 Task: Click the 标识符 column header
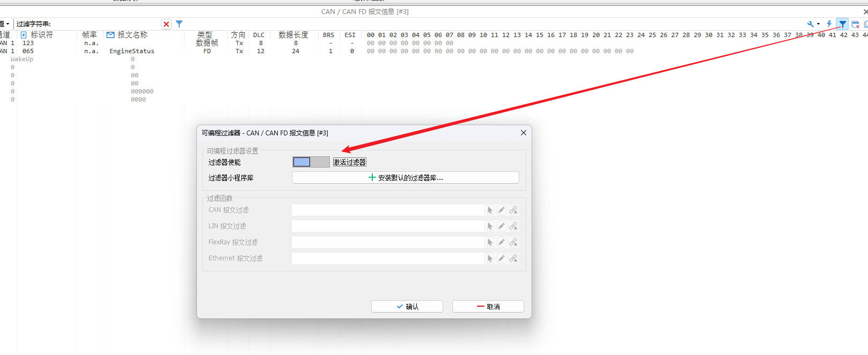[42, 35]
